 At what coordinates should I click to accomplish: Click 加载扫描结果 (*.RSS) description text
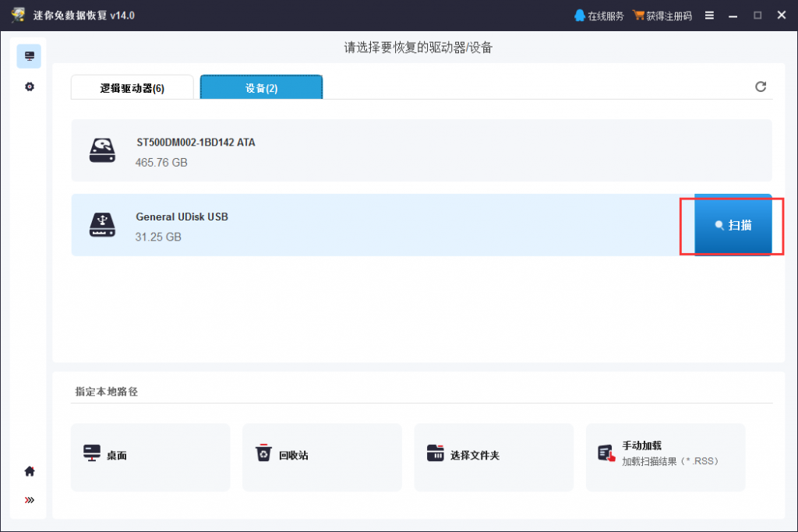pos(670,461)
